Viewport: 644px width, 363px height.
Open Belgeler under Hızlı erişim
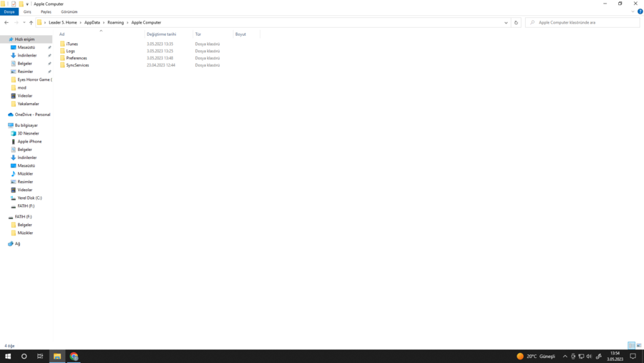coord(24,63)
